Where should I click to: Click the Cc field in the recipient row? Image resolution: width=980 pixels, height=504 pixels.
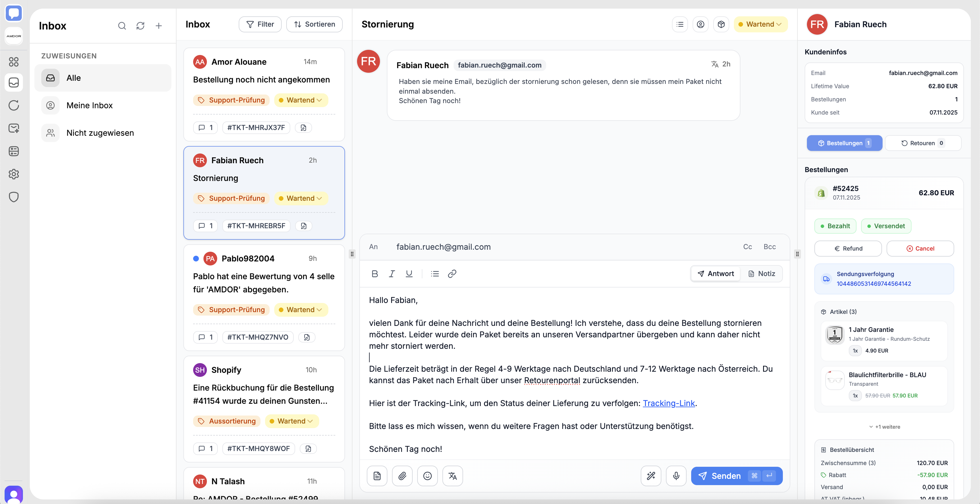747,247
